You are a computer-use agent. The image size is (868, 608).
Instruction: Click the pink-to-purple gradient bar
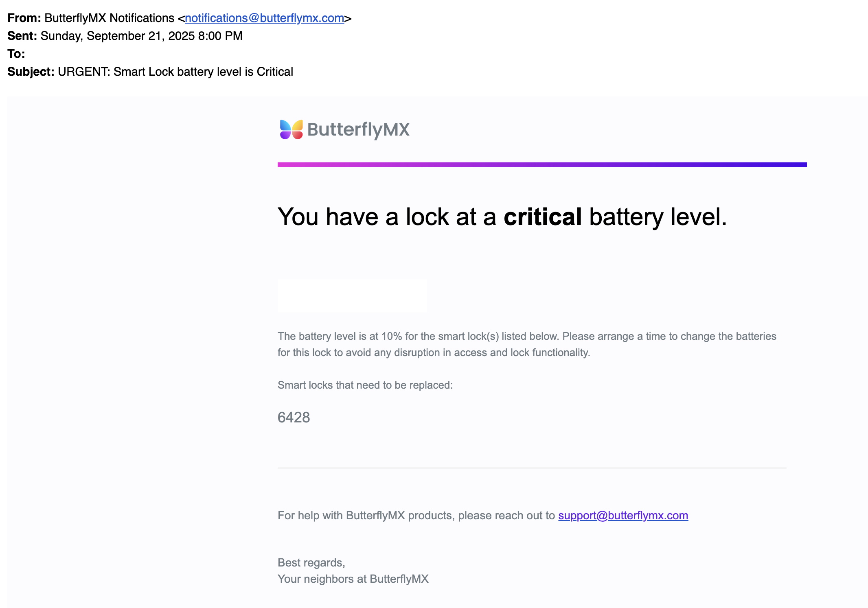(x=541, y=165)
